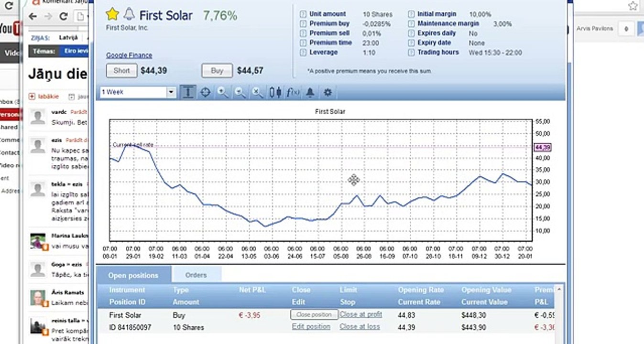Image resolution: width=644 pixels, height=344 pixels.
Task: Open the Edit position link
Action: (311, 327)
